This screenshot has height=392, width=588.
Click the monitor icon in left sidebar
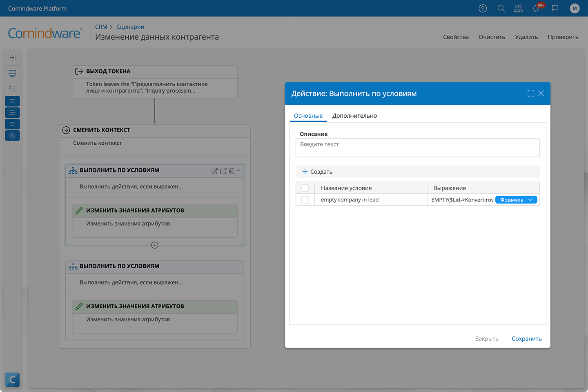[x=12, y=74]
